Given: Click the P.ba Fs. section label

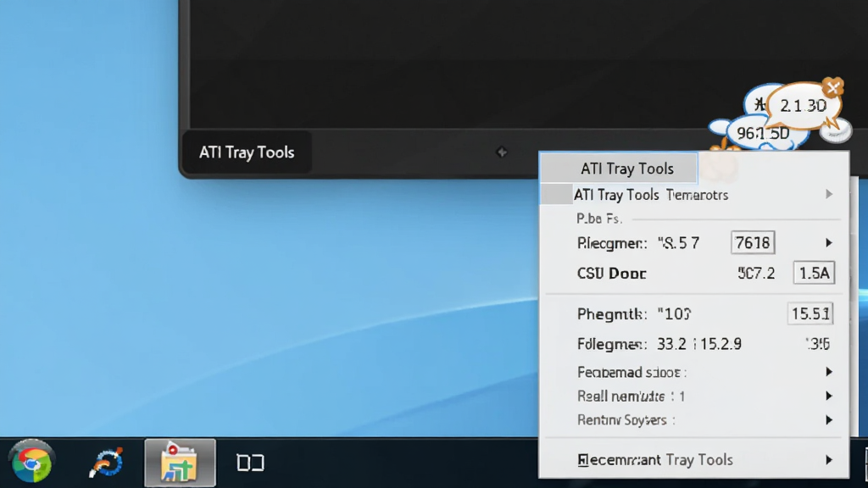Looking at the screenshot, I should tap(599, 219).
